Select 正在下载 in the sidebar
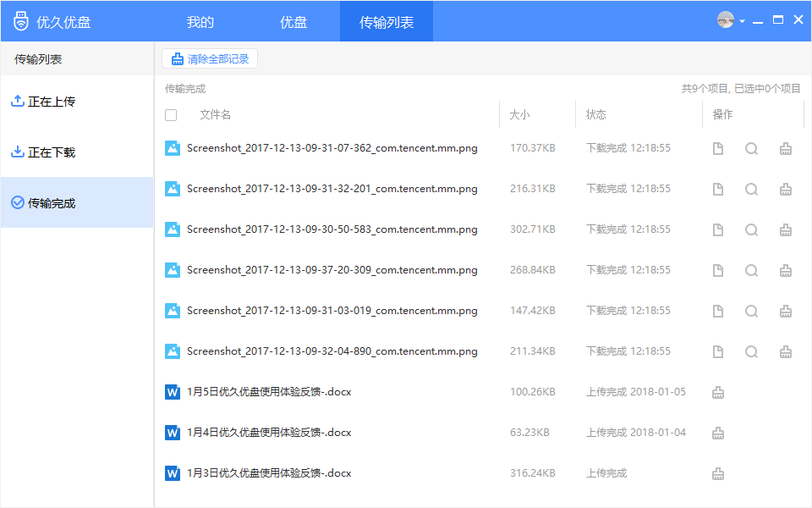Viewport: 812px width, 508px height. coord(77,152)
